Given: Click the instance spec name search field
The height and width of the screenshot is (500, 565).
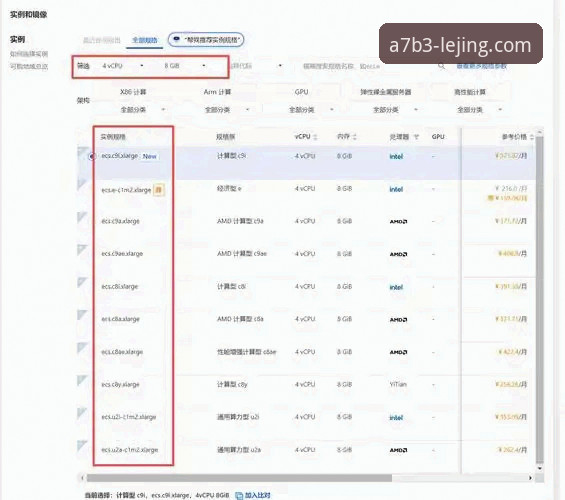Looking at the screenshot, I should click(x=369, y=66).
